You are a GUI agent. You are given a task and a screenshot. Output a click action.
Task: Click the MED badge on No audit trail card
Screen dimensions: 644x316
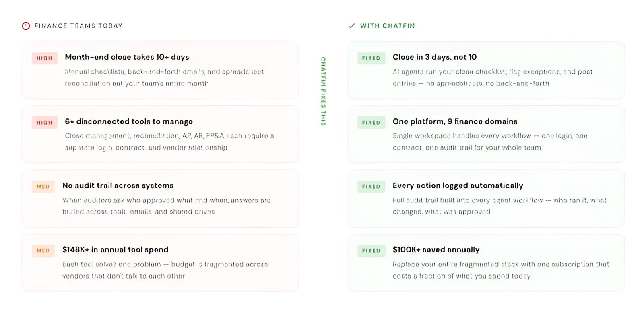coord(43,187)
